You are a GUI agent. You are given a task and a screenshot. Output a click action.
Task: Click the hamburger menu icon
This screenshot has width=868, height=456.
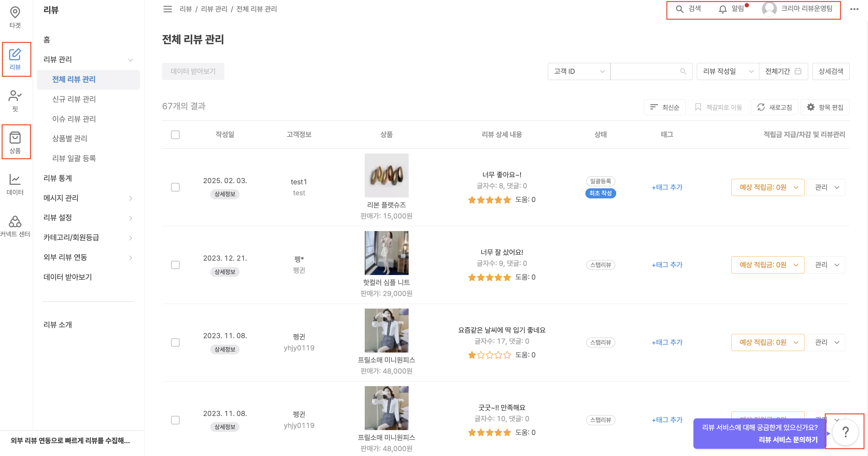tap(168, 9)
